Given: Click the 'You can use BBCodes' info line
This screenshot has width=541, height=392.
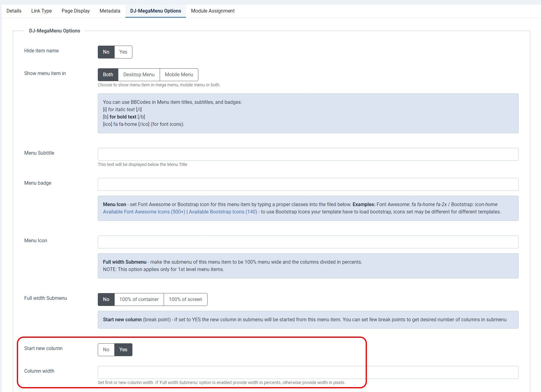Looking at the screenshot, I should click(x=172, y=102).
